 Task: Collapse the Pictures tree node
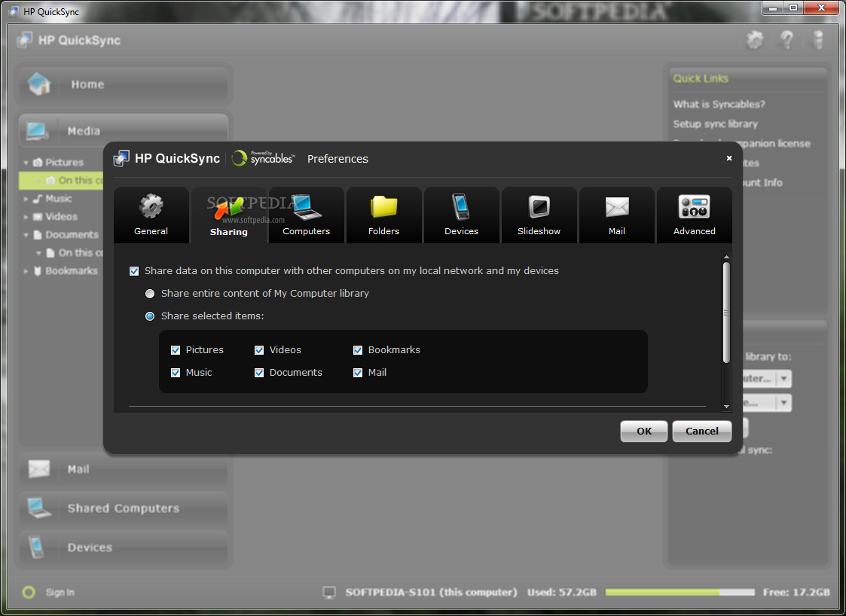26,163
